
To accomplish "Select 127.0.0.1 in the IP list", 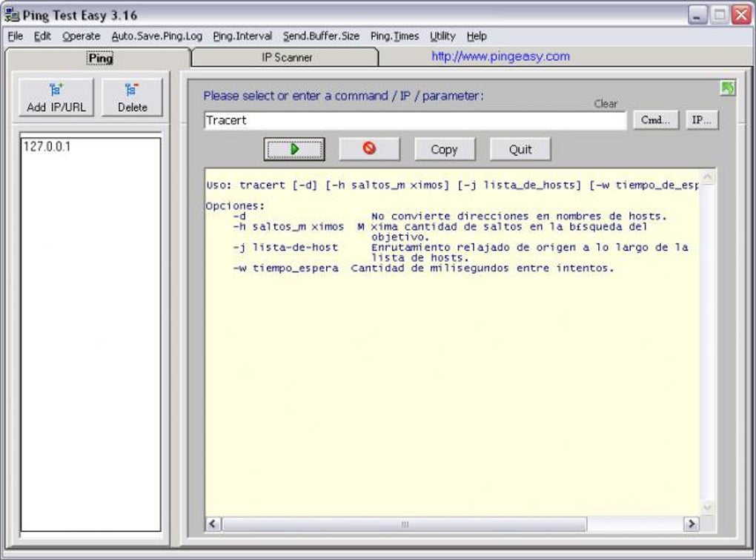I will point(47,147).
